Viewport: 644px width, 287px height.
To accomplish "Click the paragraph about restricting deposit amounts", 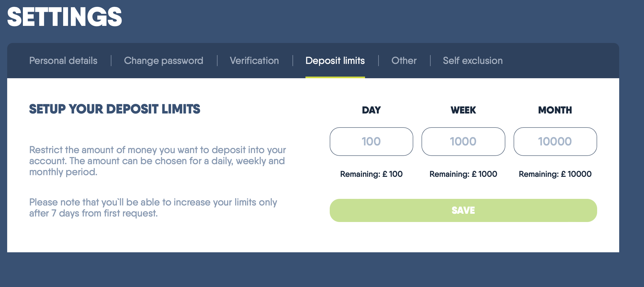I will coord(158,161).
